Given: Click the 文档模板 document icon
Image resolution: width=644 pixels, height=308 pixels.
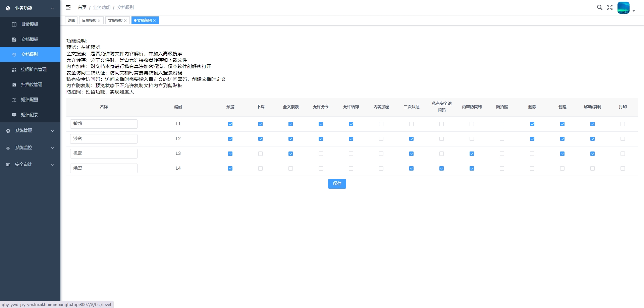Looking at the screenshot, I should [14, 40].
